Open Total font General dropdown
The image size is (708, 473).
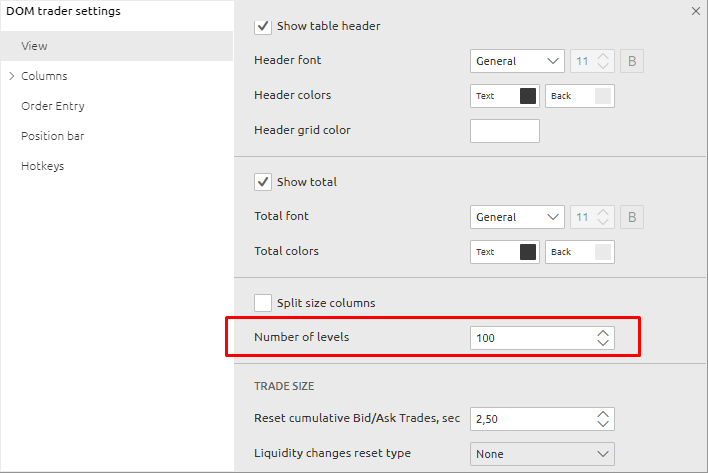517,217
